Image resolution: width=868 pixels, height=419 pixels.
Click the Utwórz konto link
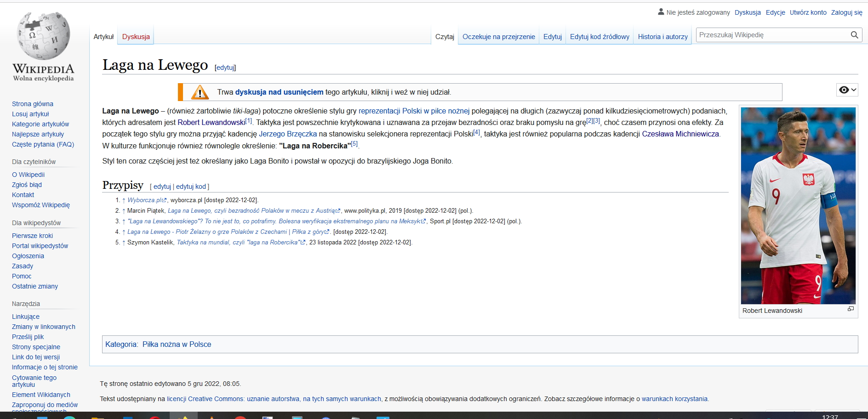(808, 12)
